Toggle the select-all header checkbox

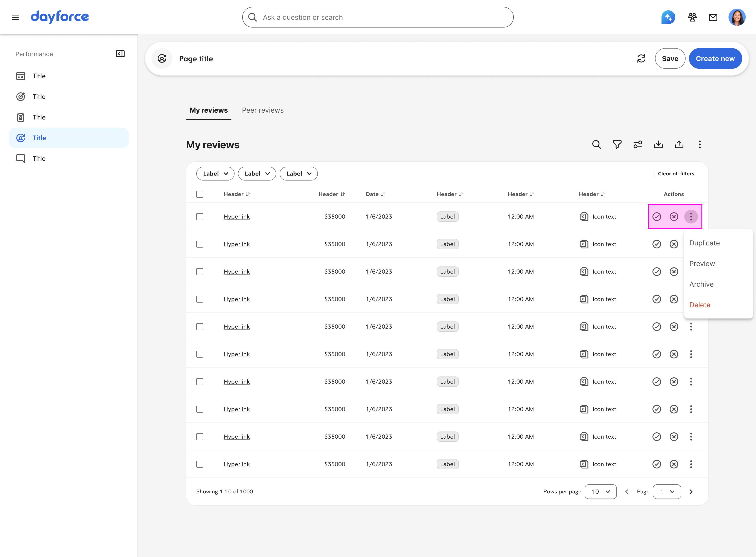pos(200,194)
